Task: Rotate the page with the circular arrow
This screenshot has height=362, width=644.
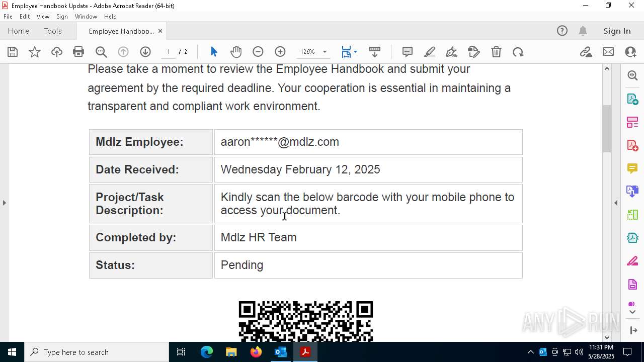Action: click(x=518, y=52)
